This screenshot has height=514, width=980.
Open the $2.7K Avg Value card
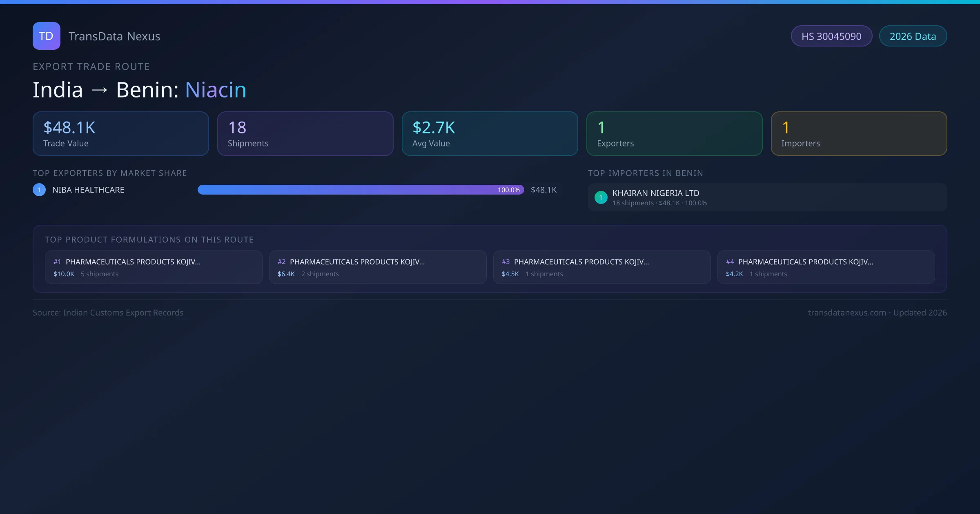[490, 134]
